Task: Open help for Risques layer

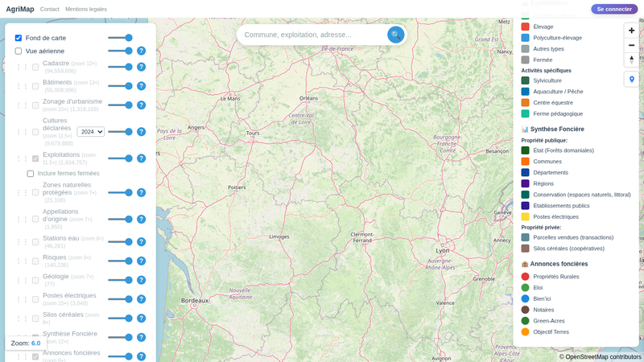Action: pos(142,261)
